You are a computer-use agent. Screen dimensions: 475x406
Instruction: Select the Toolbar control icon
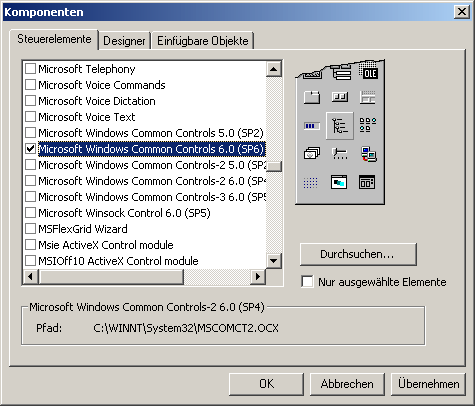click(x=340, y=97)
